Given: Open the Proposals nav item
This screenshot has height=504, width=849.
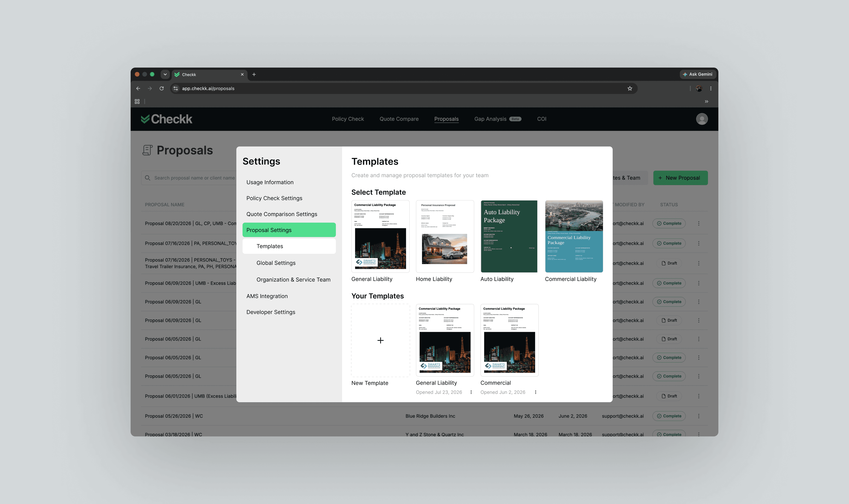Looking at the screenshot, I should [446, 119].
